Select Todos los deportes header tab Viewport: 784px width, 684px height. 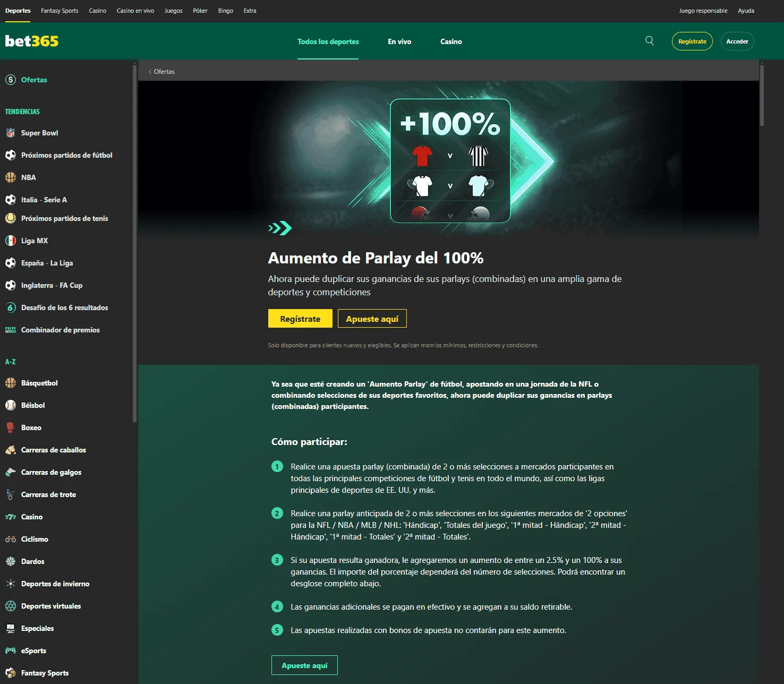[328, 41]
